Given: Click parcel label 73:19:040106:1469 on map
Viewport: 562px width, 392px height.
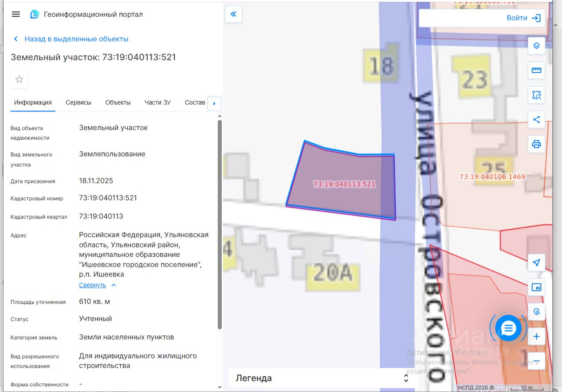Looking at the screenshot, I should click(492, 176).
